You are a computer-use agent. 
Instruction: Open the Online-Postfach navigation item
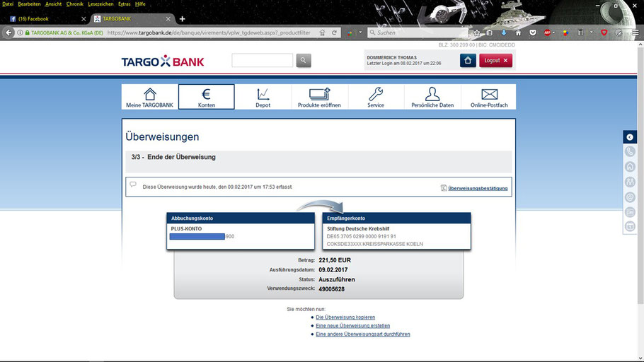489,97
